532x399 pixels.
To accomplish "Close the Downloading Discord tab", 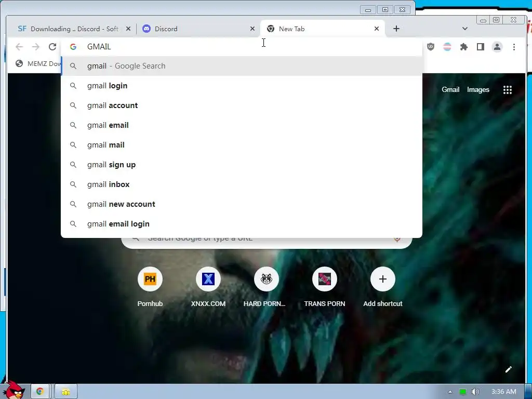I will [x=128, y=29].
